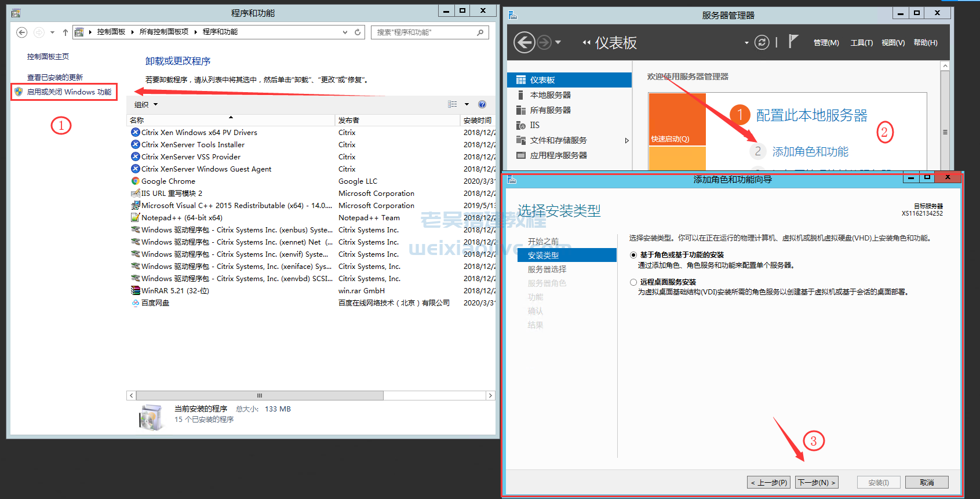
Task: Open the address bar history dropdown
Action: click(x=345, y=32)
